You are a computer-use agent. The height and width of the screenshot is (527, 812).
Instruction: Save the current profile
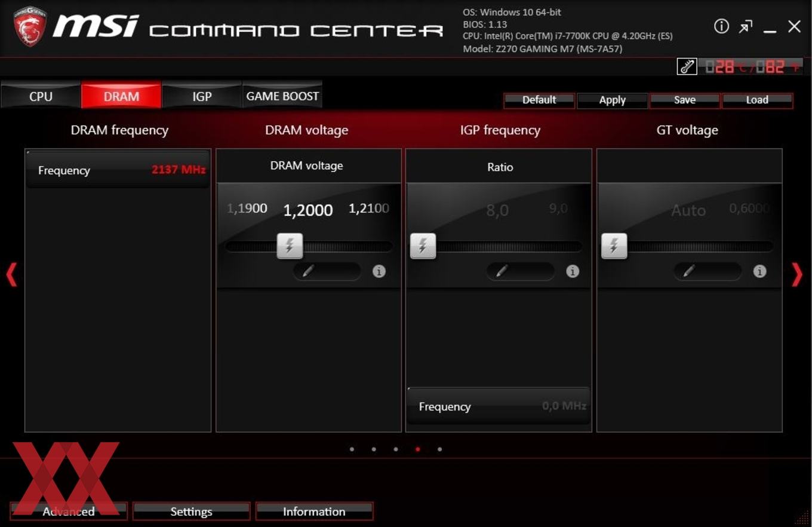coord(685,100)
